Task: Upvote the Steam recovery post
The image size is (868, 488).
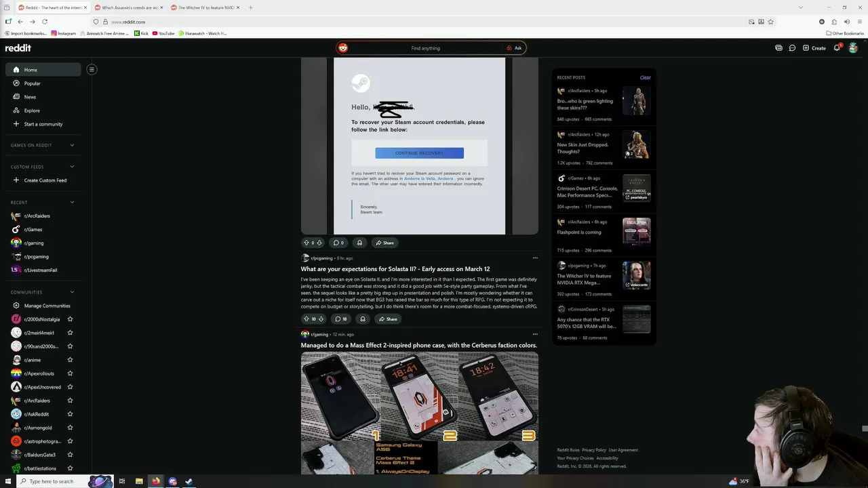Action: coord(306,243)
